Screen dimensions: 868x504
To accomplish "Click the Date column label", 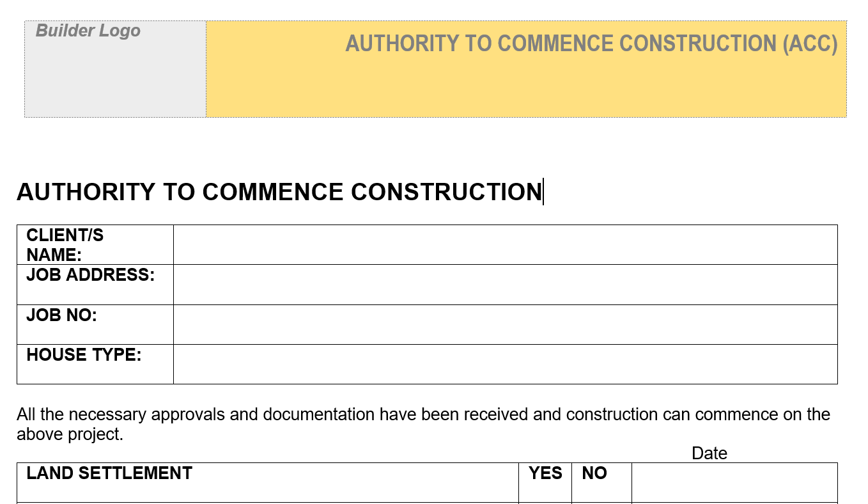I will click(709, 453).
